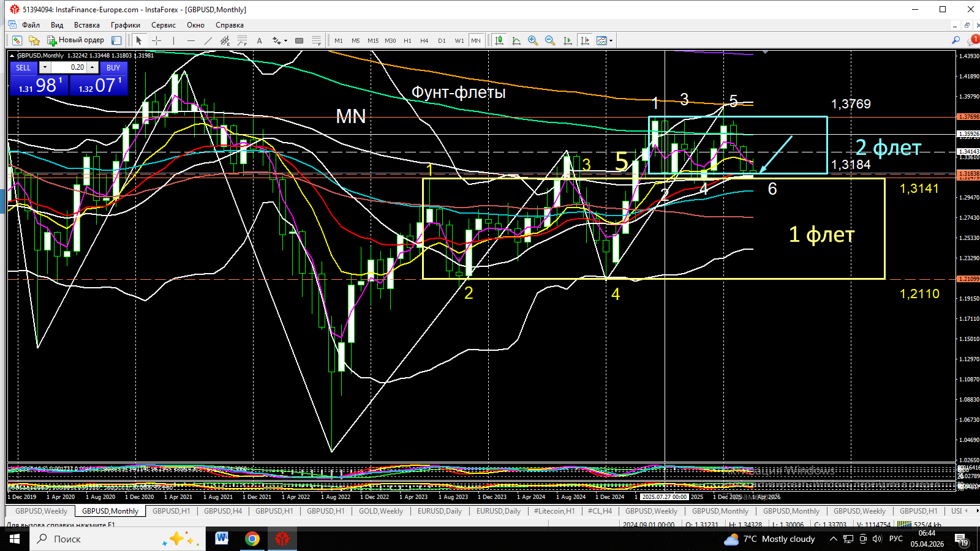Switch to the #Litecoin,H1 chart tab
Image resolution: width=980 pixels, height=551 pixels.
pos(554,511)
